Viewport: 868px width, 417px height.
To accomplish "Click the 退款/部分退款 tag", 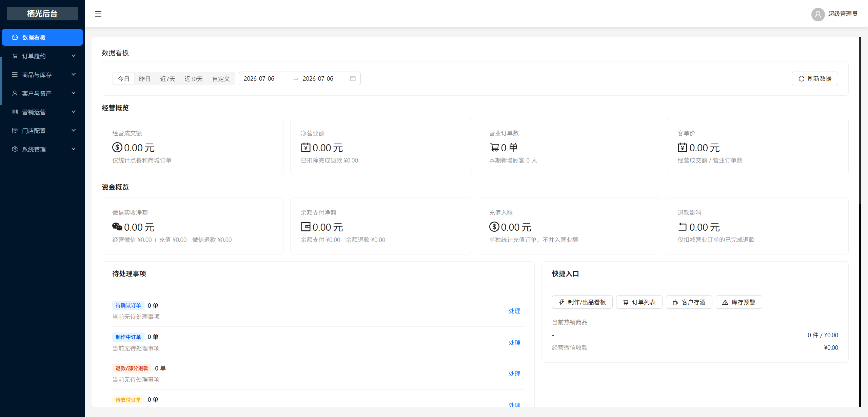I will (x=132, y=368).
